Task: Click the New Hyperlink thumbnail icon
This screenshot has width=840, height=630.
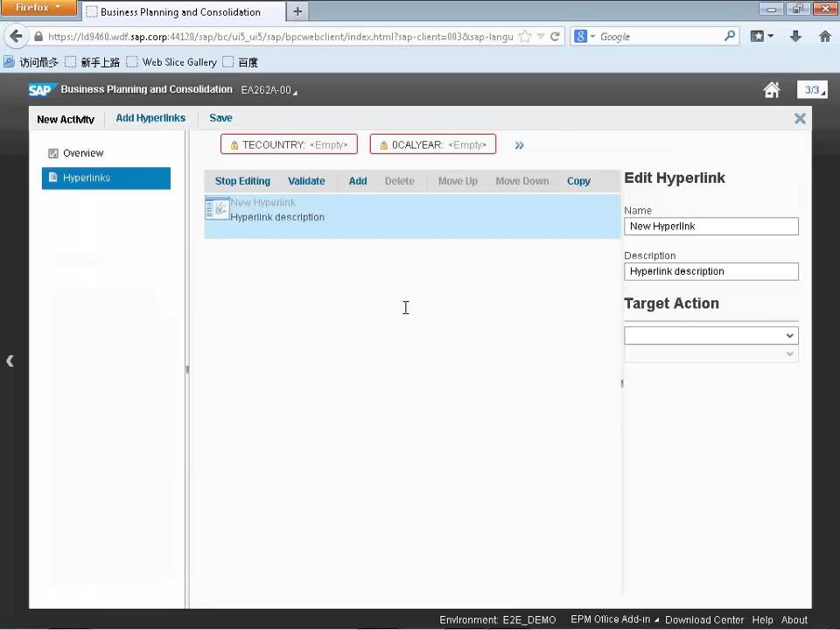Action: point(217,208)
